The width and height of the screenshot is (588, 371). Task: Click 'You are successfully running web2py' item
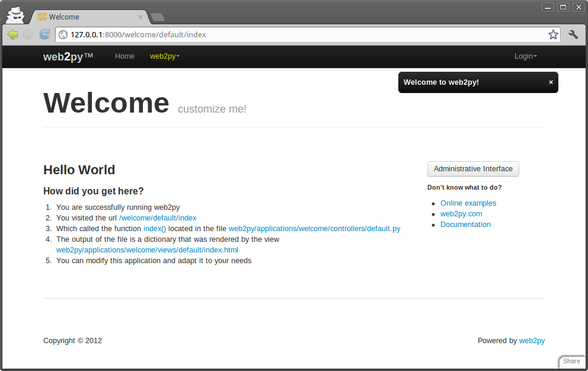[x=118, y=207]
